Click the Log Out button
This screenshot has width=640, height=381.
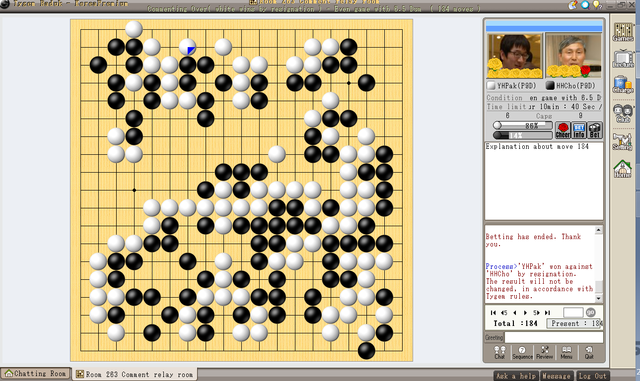pos(592,376)
